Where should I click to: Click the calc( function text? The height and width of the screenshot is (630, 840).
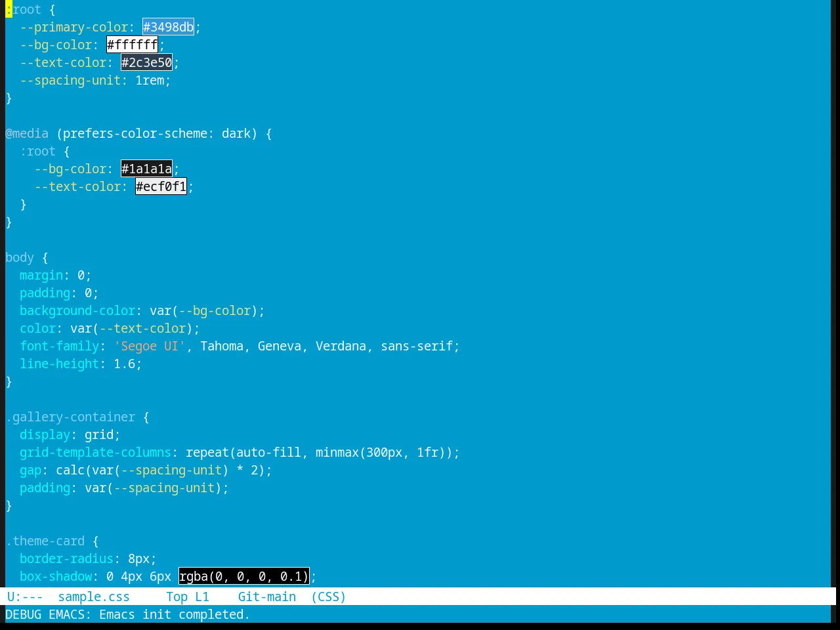click(73, 470)
